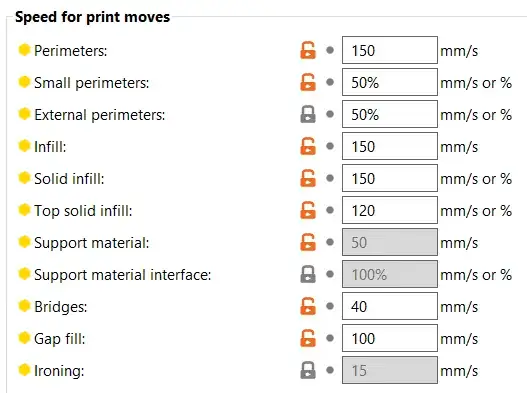Focus the External perimeters 50% input field

[x=390, y=114]
